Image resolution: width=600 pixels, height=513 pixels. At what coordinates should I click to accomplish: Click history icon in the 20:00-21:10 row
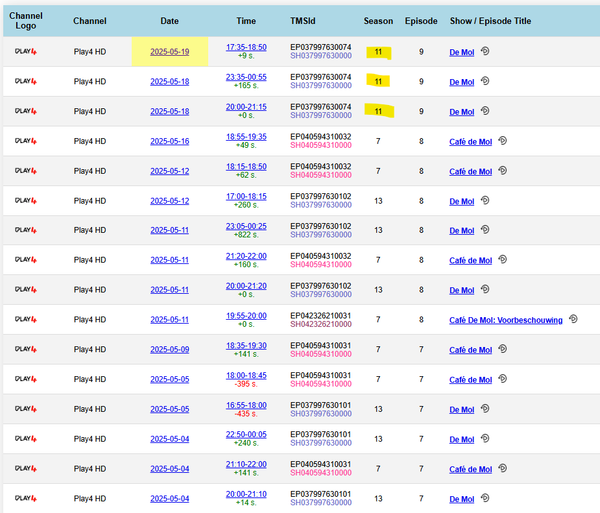pyautogui.click(x=485, y=497)
